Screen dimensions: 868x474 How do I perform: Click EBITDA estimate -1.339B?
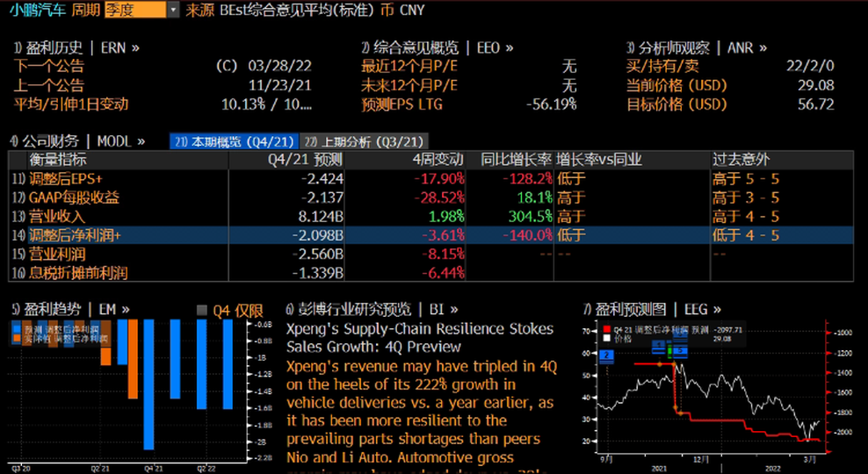[318, 272]
